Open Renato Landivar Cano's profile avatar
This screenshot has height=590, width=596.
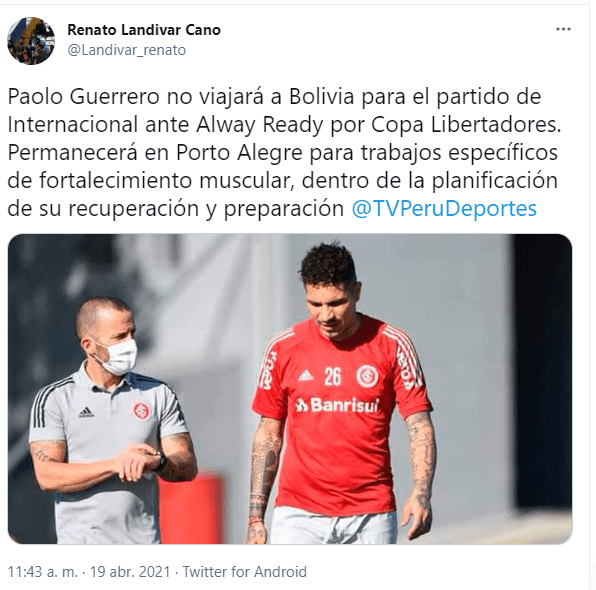pyautogui.click(x=31, y=41)
